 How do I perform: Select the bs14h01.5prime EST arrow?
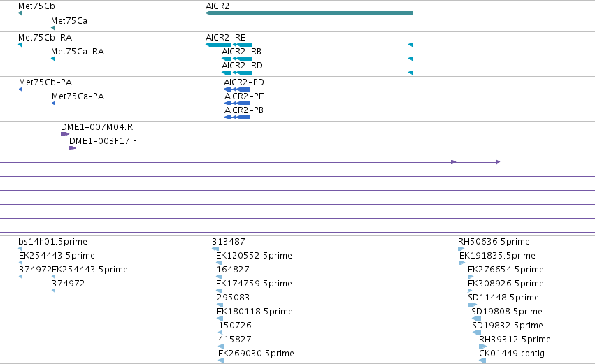[20, 249]
